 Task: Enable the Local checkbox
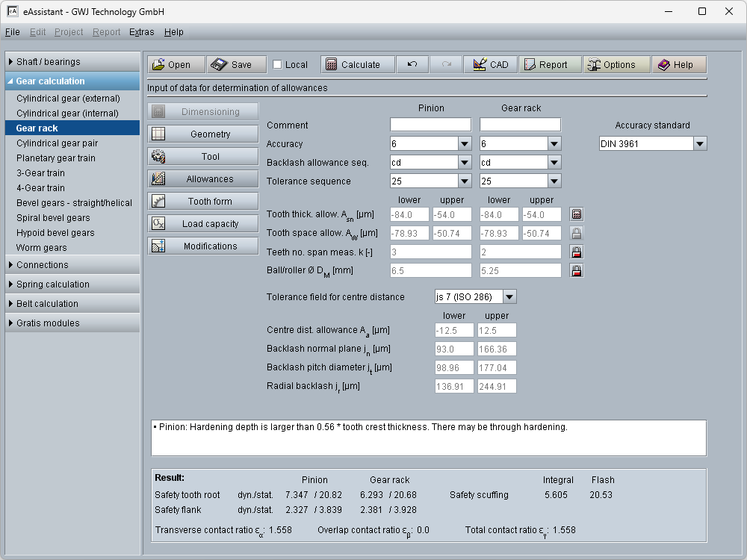pos(278,65)
